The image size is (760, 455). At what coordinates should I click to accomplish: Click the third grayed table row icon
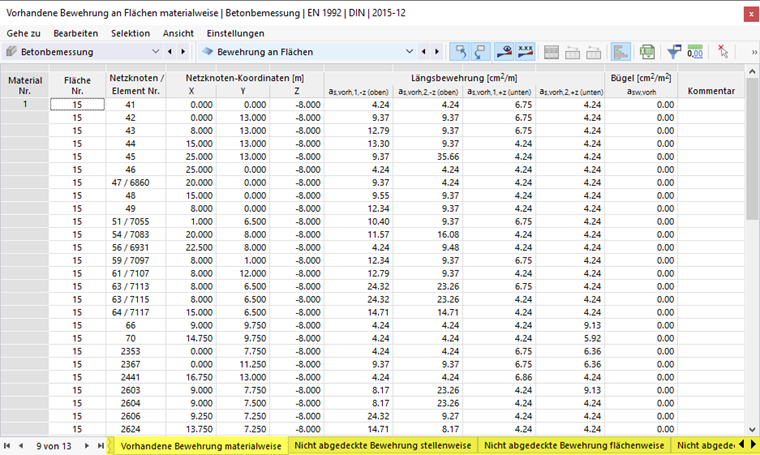point(594,52)
